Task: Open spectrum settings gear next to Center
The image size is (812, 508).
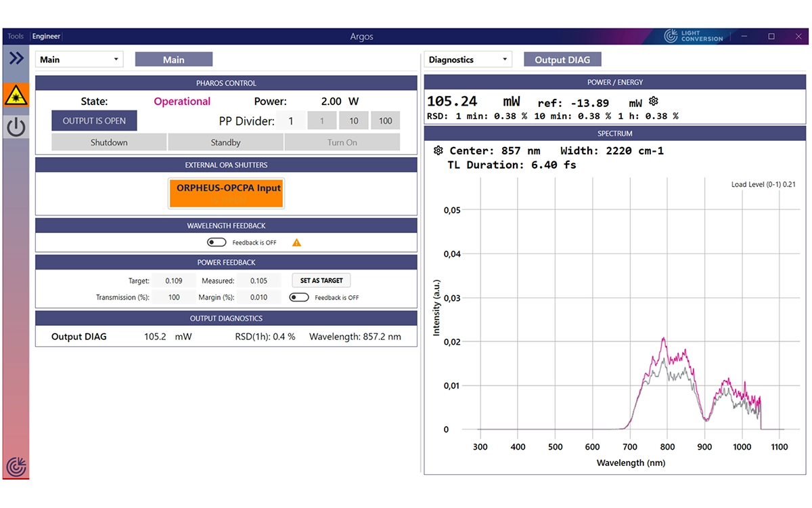Action: (x=438, y=150)
